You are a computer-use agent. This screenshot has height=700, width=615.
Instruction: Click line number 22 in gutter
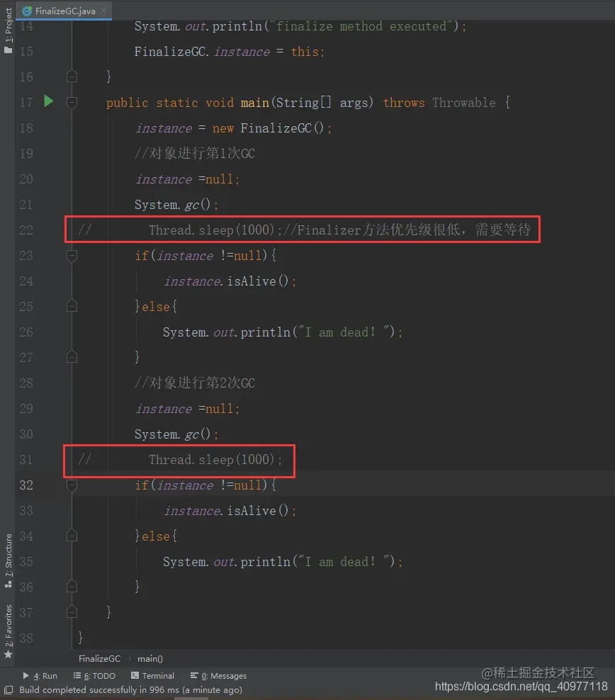(x=26, y=230)
